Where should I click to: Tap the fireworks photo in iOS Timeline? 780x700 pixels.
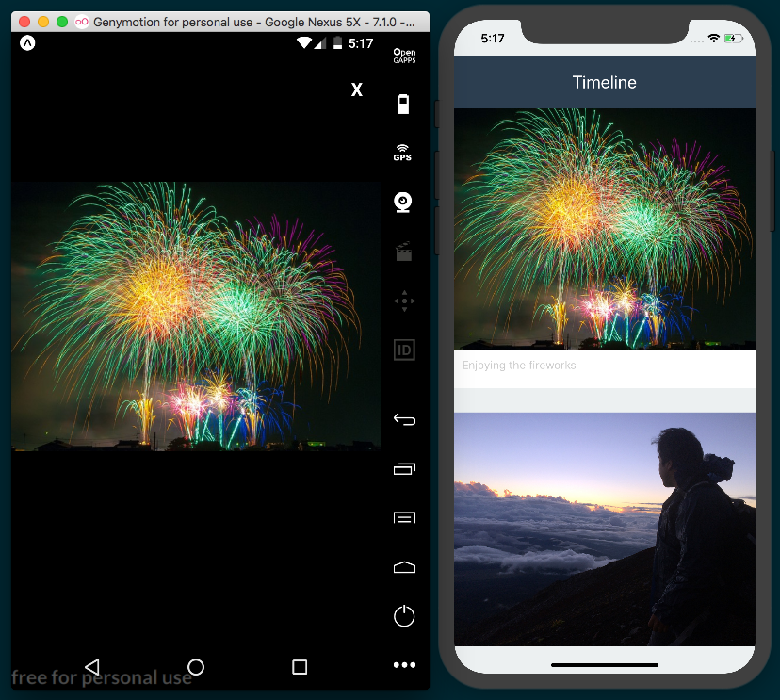click(604, 229)
